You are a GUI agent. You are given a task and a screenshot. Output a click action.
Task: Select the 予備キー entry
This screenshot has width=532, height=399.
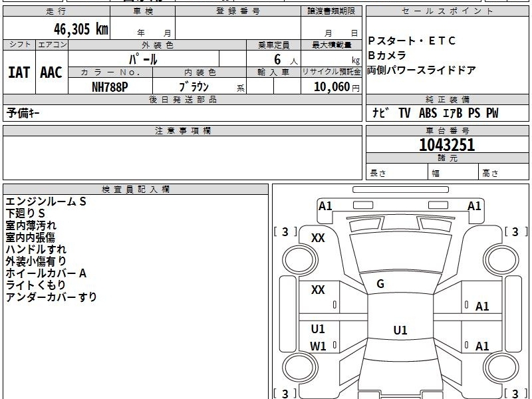click(x=23, y=113)
